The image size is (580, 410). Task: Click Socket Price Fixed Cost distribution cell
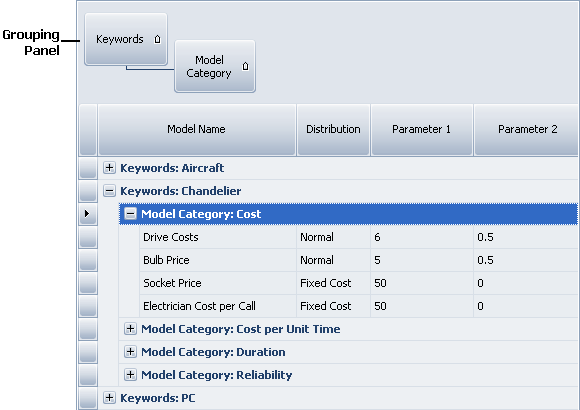pos(333,283)
